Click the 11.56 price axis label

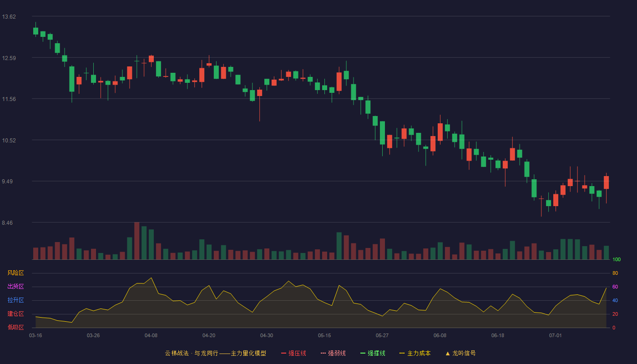click(9, 99)
